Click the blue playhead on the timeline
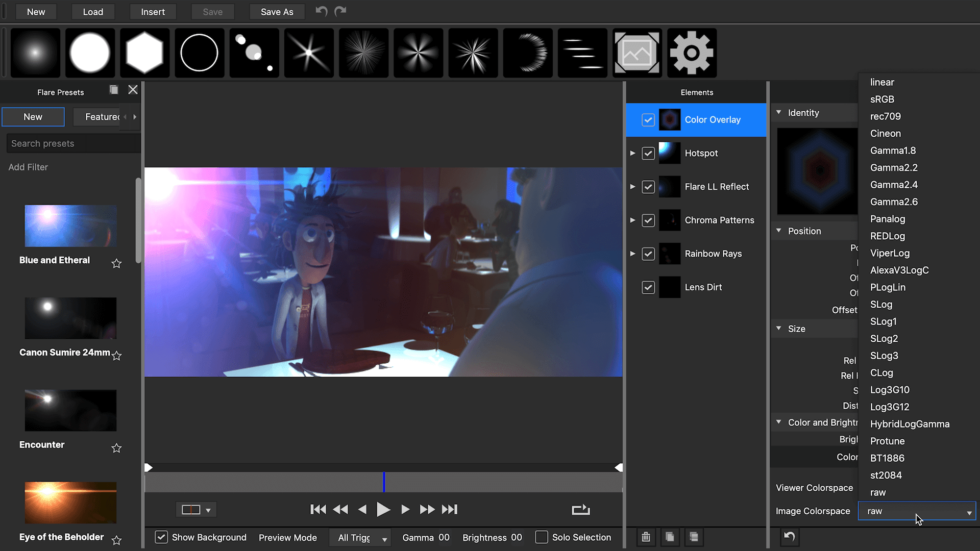 click(383, 482)
